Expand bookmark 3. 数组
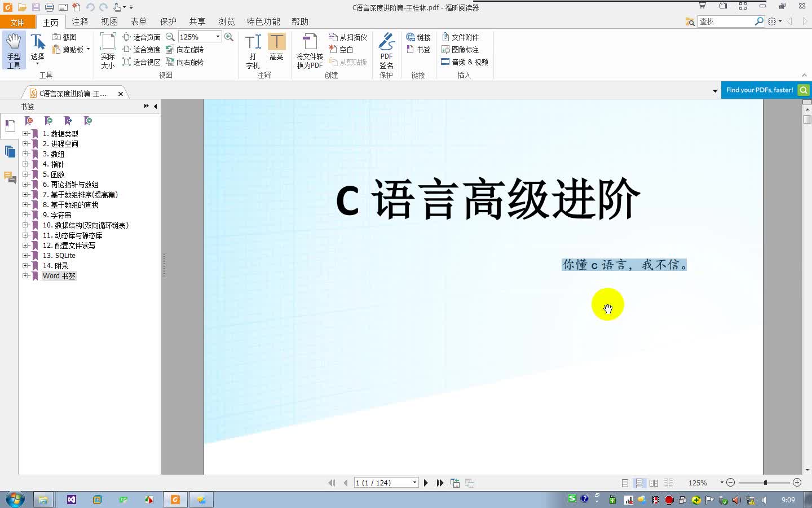The image size is (812, 508). coord(25,154)
